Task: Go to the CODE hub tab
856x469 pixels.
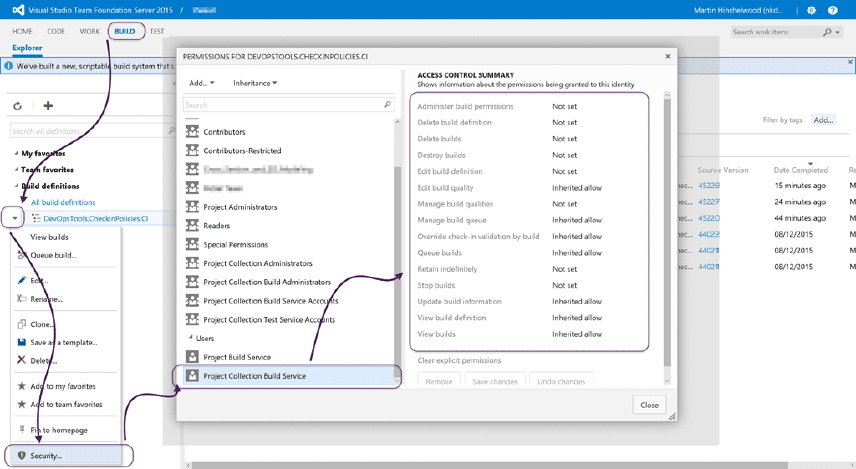Action: pyautogui.click(x=56, y=31)
